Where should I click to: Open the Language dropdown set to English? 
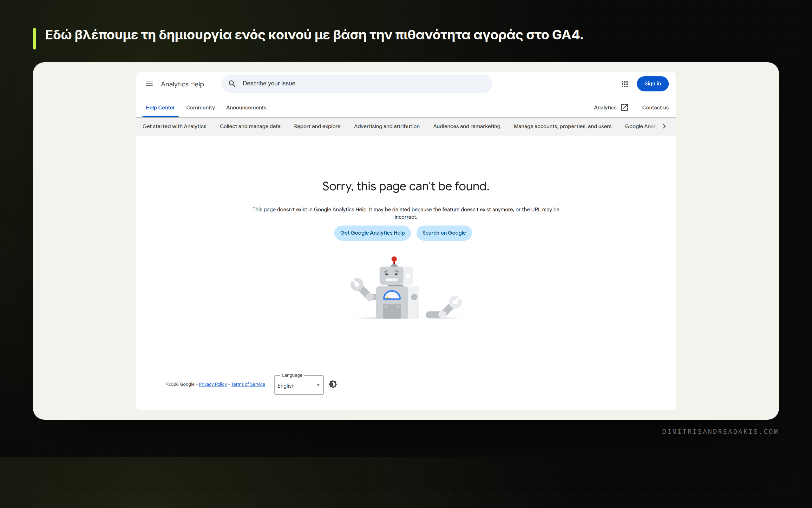coord(298,385)
